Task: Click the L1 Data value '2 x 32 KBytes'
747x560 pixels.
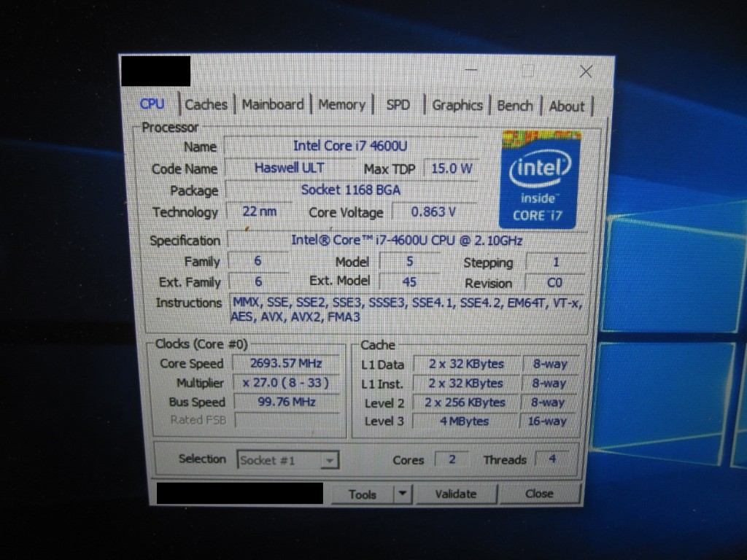Action: [x=466, y=364]
